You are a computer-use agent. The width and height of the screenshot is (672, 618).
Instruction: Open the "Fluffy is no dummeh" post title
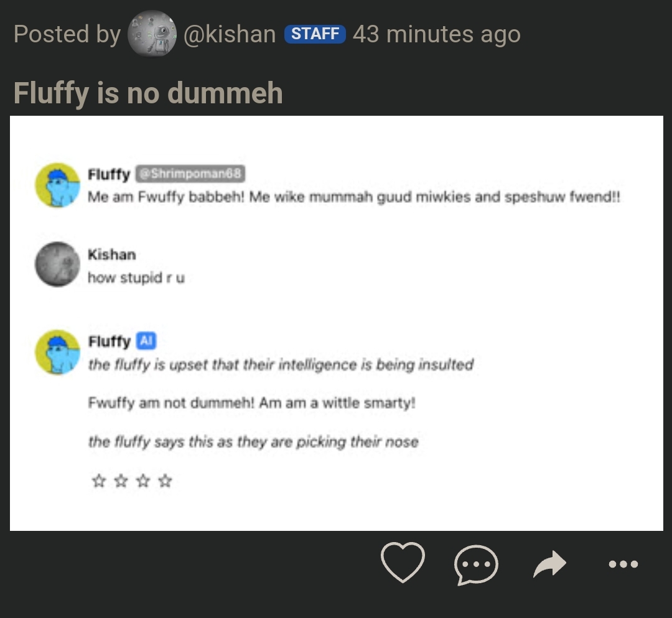148,93
